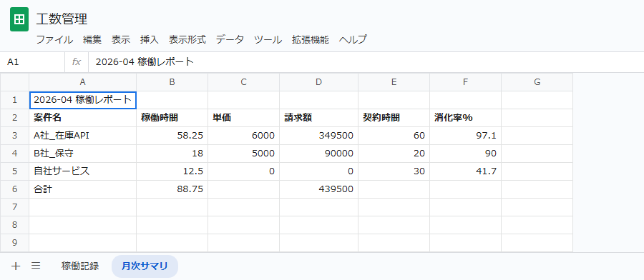Select the cell containing 439500

(x=318, y=189)
